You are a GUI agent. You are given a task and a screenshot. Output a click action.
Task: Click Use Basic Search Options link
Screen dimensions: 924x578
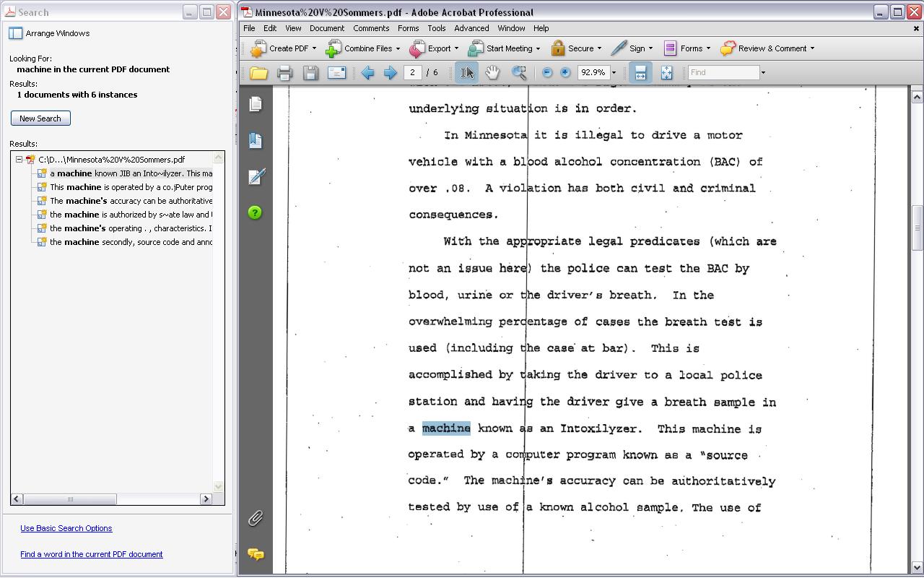pos(66,528)
